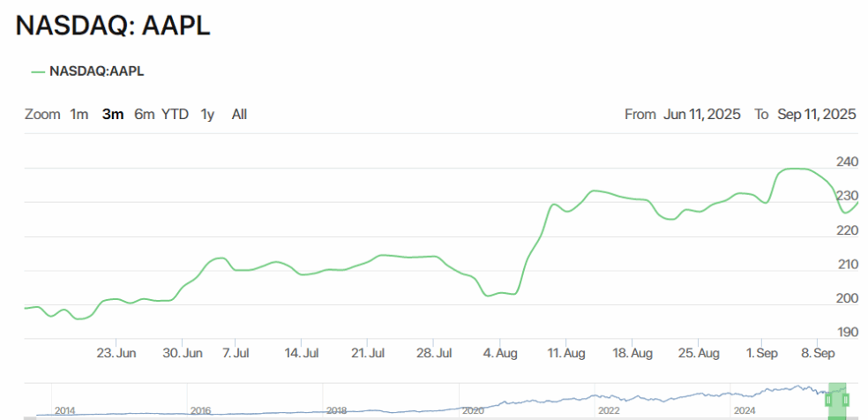The height and width of the screenshot is (420, 868).
Task: Click the 4. Aug axis label
Action: (x=499, y=353)
